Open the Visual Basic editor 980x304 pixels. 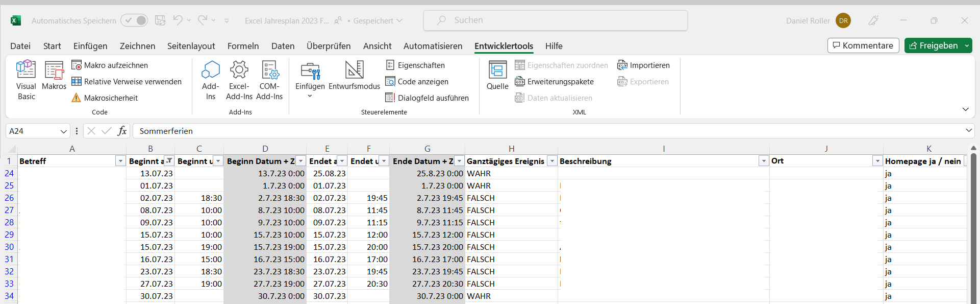coord(26,80)
